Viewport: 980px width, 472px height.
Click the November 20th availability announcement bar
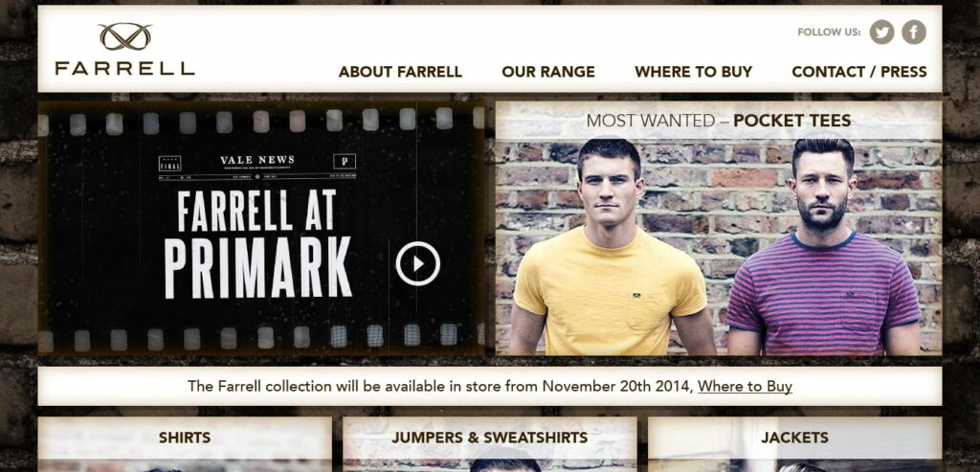tap(489, 387)
